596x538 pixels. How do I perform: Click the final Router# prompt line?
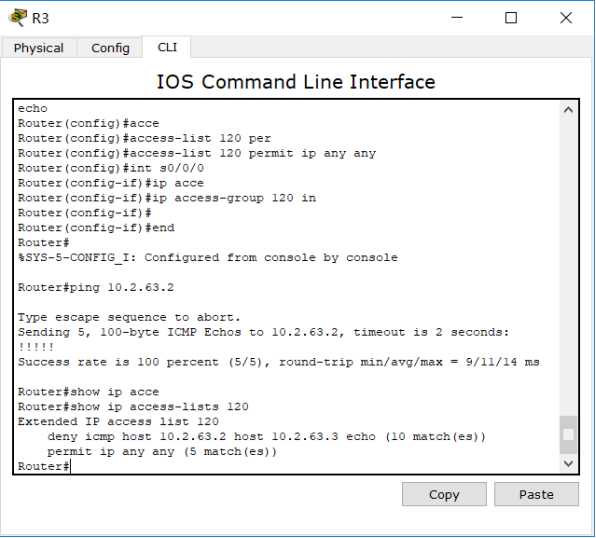point(44,466)
